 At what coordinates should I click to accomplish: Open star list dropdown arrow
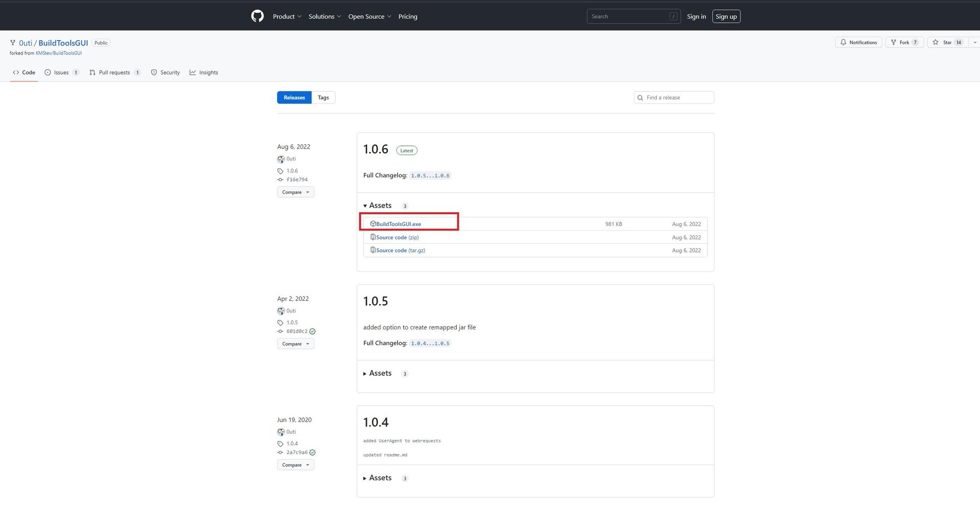point(974,42)
